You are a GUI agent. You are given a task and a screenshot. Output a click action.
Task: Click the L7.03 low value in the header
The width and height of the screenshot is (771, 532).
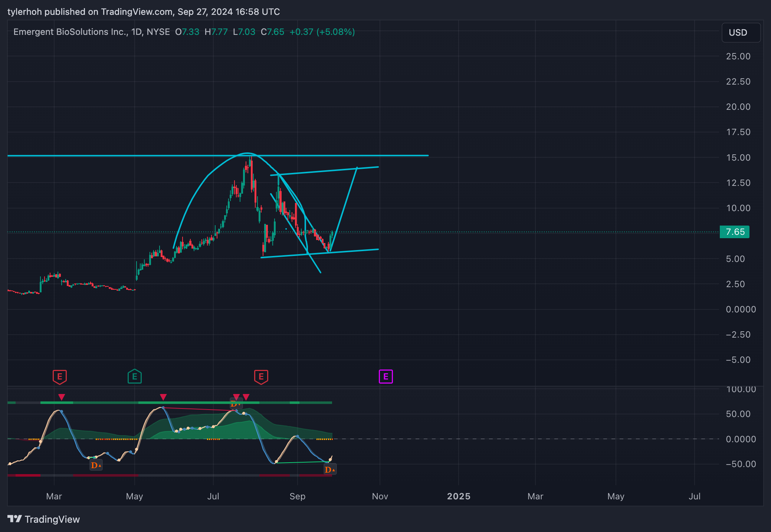coord(244,32)
